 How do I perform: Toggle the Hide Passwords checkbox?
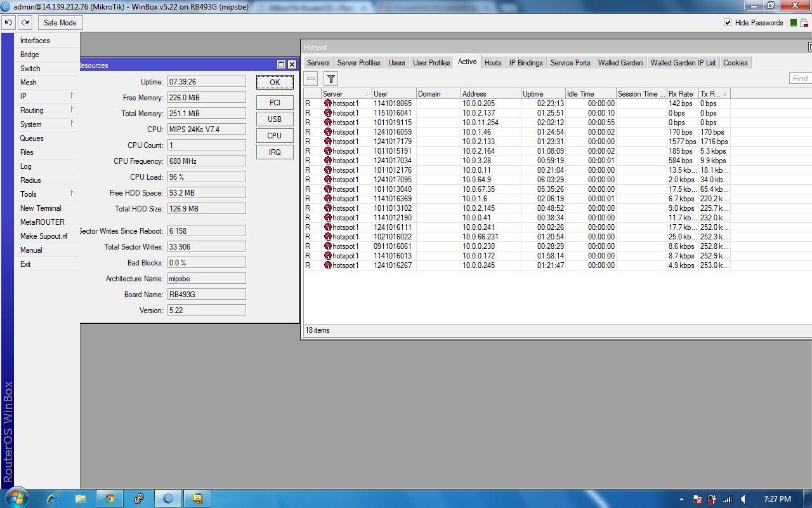click(728, 23)
